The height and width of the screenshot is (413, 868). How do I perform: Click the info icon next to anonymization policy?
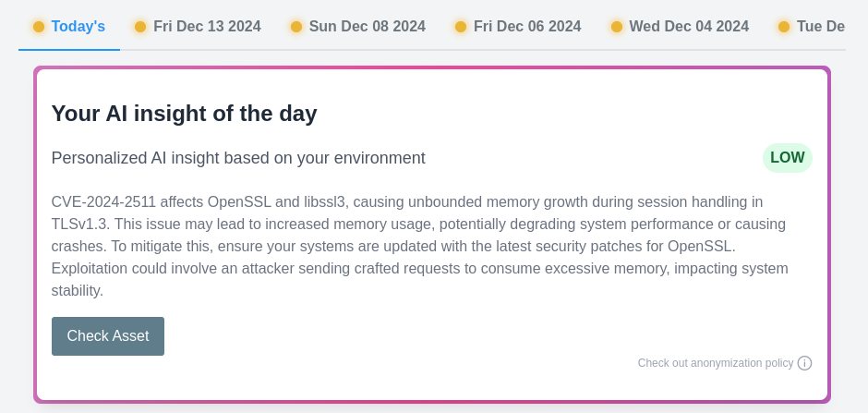(x=804, y=363)
